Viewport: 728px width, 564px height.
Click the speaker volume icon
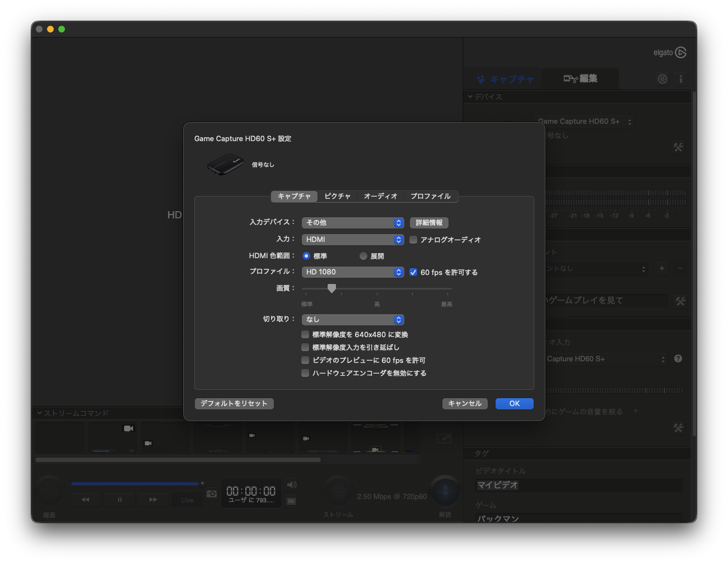point(291,484)
